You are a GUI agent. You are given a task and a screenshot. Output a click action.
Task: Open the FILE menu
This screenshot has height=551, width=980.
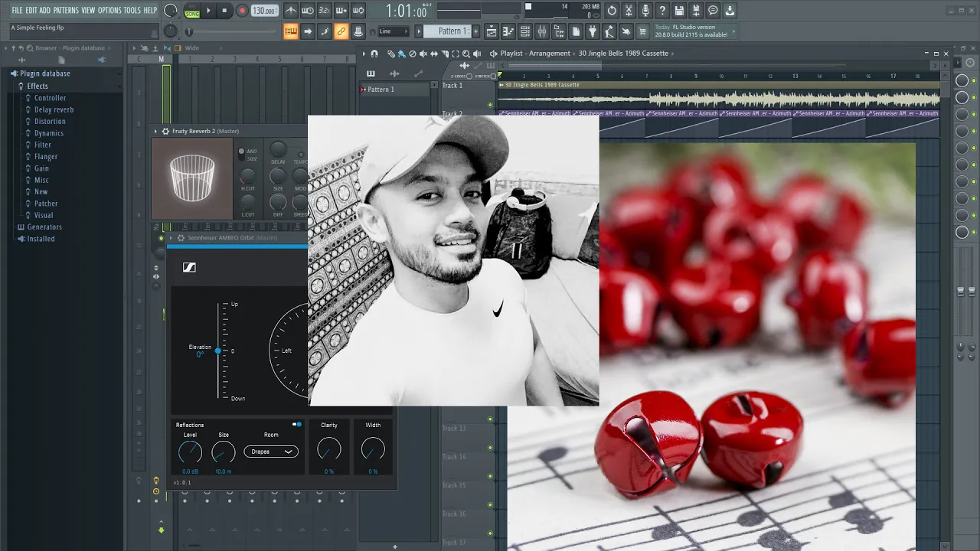(x=17, y=10)
